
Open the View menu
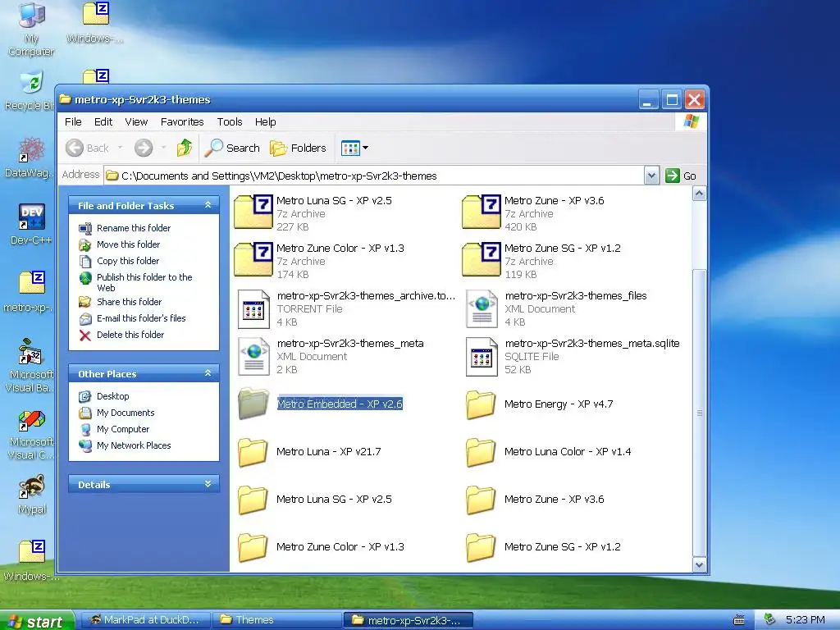[x=136, y=121]
